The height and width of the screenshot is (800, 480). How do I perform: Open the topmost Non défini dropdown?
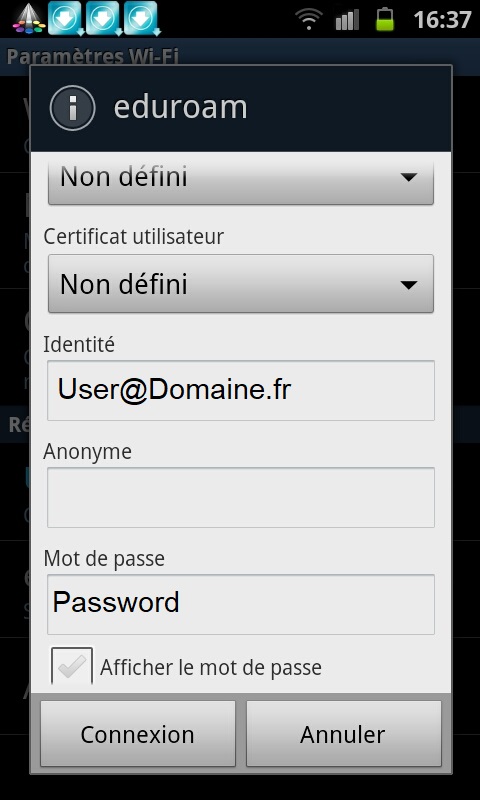coord(241,180)
